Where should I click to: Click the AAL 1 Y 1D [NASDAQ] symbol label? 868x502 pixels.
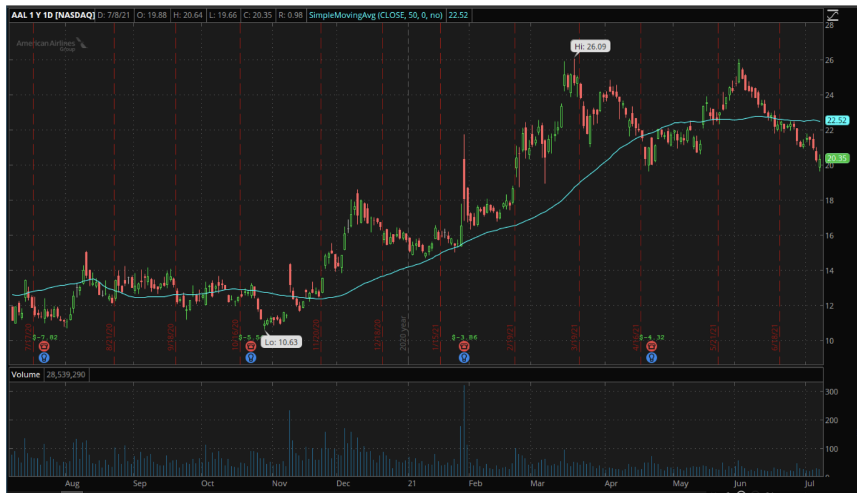tap(53, 15)
